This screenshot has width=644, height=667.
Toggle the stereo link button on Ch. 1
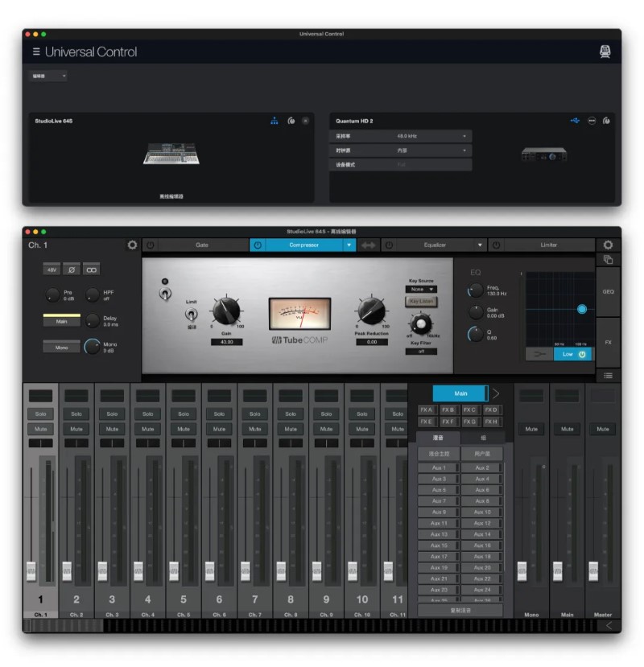(x=91, y=270)
